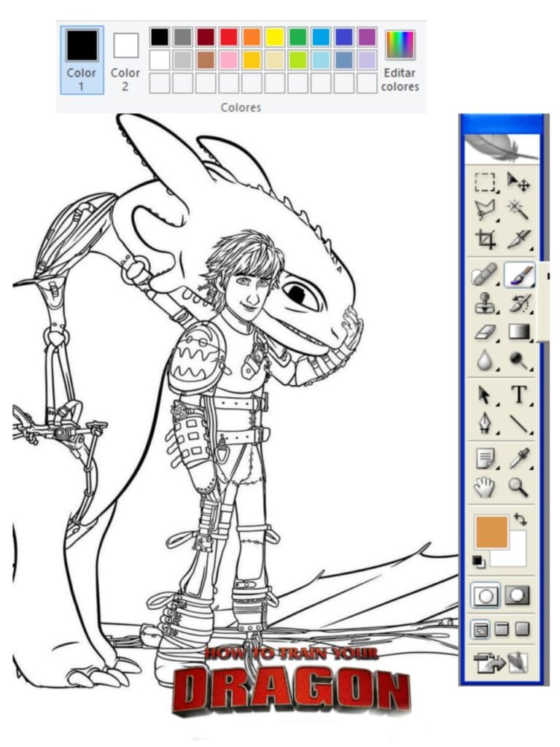Select the History Brush tool
560x747 pixels.
(x=519, y=303)
